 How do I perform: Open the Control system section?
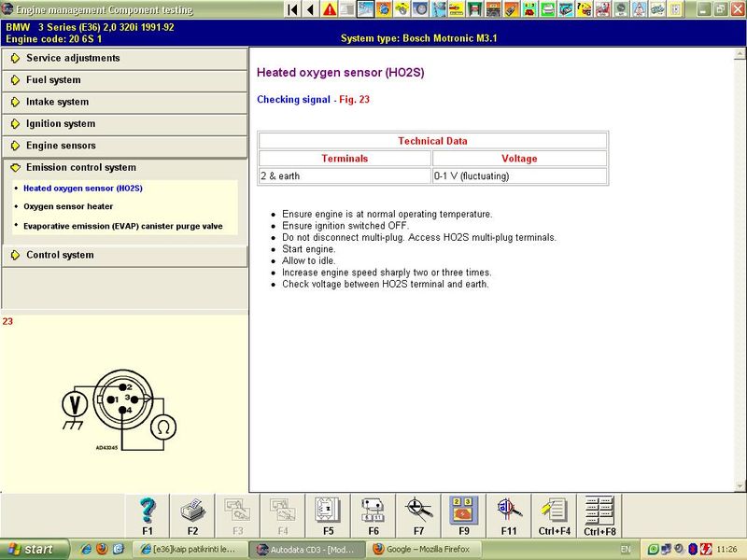60,255
